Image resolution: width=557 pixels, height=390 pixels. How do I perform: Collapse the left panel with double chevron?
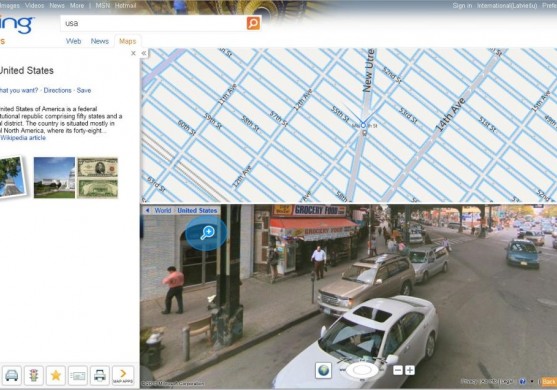pyautogui.click(x=144, y=53)
